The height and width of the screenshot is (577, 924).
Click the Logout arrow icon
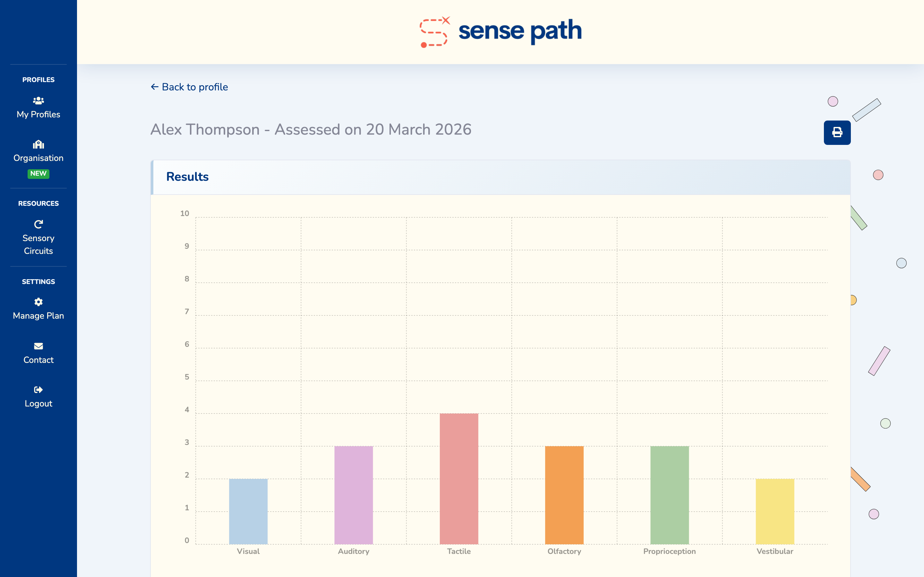point(38,389)
